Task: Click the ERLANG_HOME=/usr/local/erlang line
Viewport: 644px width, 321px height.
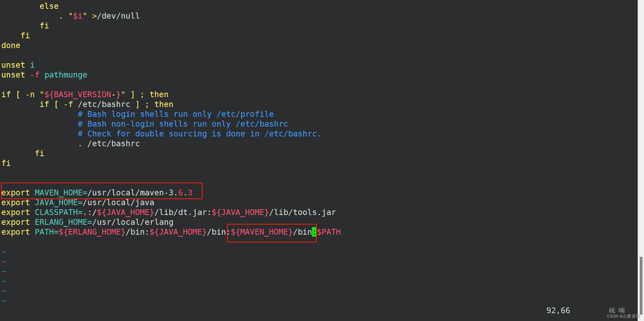Action: click(87, 222)
